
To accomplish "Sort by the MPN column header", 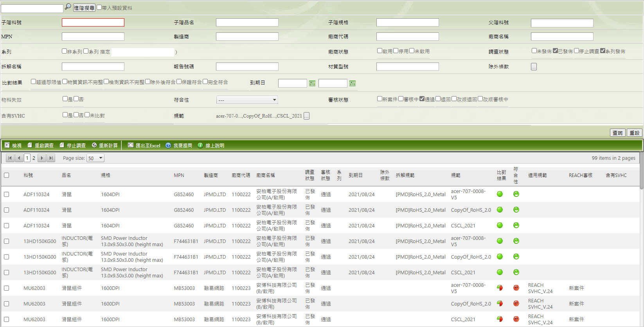I will (179, 175).
